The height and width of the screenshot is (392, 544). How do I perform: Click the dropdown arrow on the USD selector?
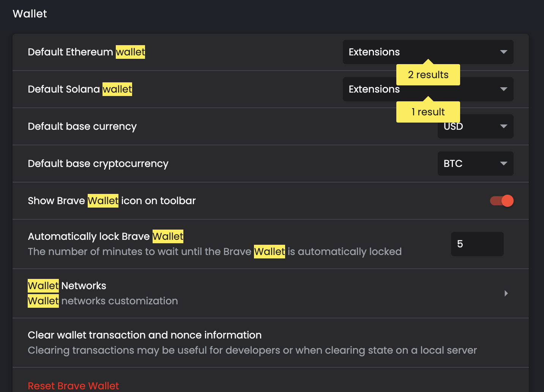504,126
